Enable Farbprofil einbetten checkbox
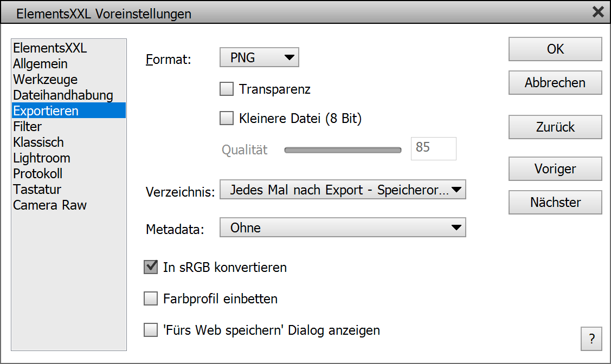611x364 pixels. pyautogui.click(x=151, y=298)
